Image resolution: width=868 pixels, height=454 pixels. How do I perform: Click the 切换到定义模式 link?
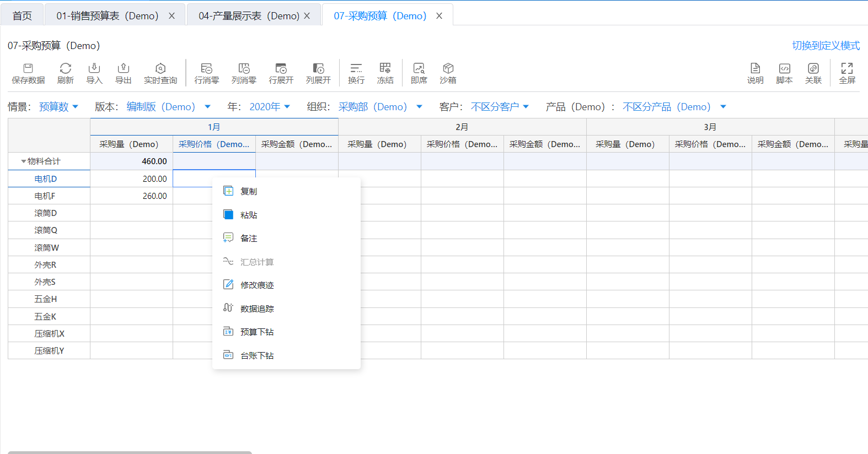(x=826, y=46)
